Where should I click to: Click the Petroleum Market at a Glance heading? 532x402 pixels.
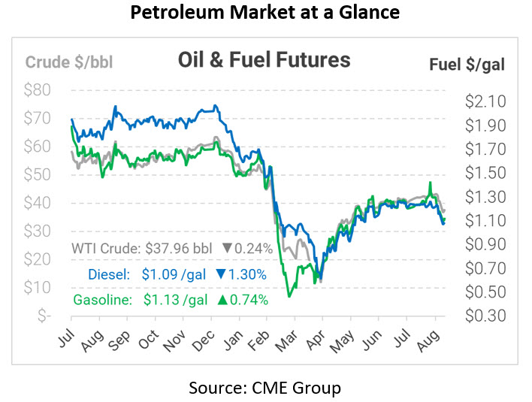tap(265, 14)
